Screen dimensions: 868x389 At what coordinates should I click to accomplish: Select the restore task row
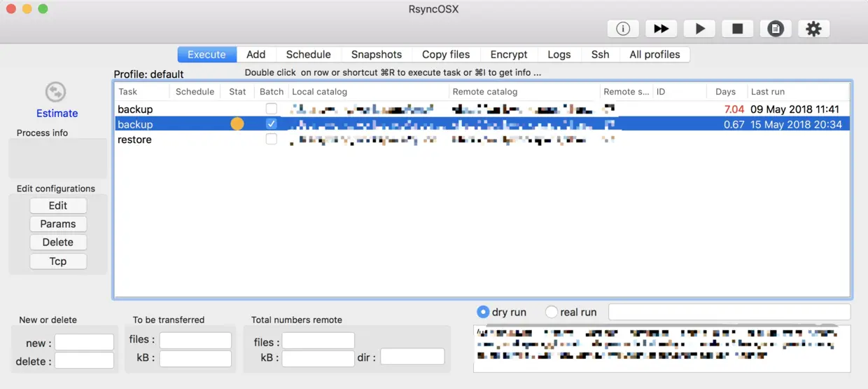482,139
